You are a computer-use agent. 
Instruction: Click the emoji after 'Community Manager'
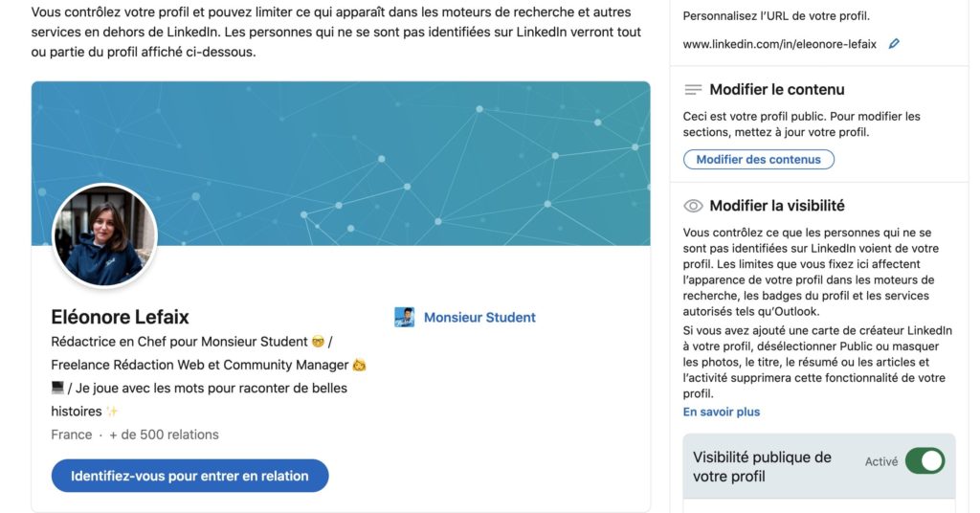[x=359, y=365]
